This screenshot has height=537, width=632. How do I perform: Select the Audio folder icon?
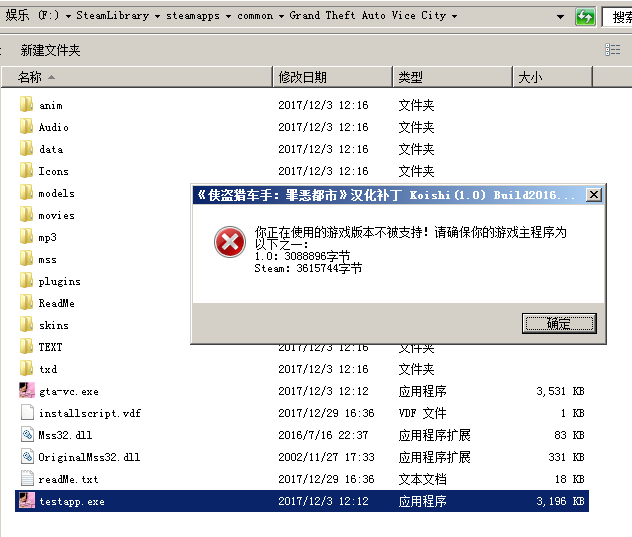(x=26, y=127)
